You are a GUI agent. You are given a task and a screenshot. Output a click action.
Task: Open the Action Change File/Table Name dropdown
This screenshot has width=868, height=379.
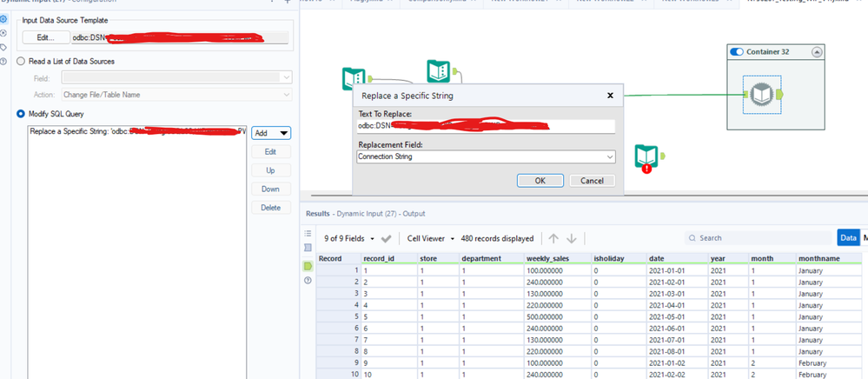point(177,95)
